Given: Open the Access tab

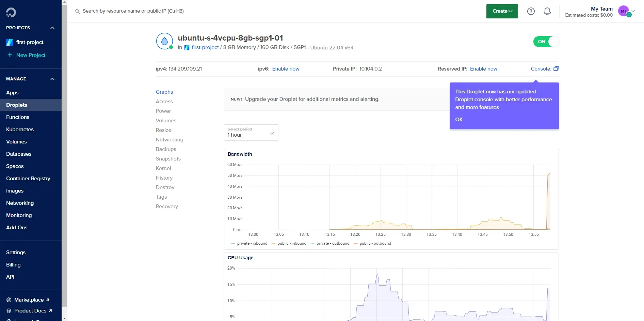Looking at the screenshot, I should point(164,102).
